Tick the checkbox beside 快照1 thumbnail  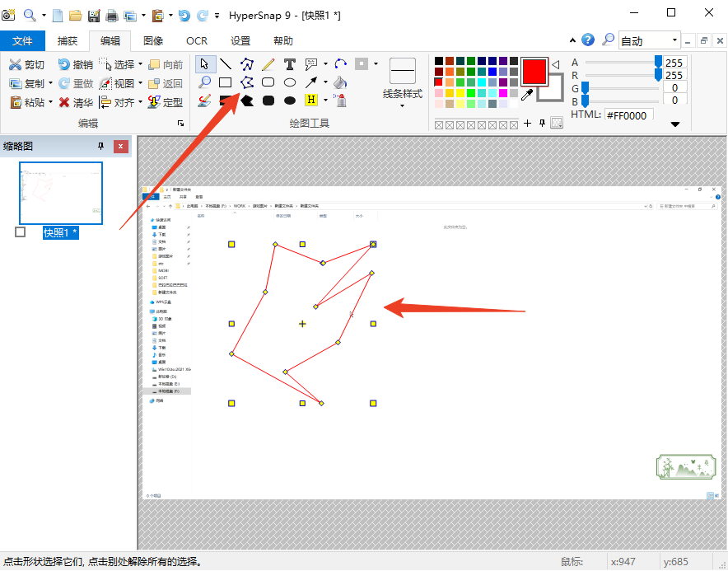pyautogui.click(x=21, y=232)
